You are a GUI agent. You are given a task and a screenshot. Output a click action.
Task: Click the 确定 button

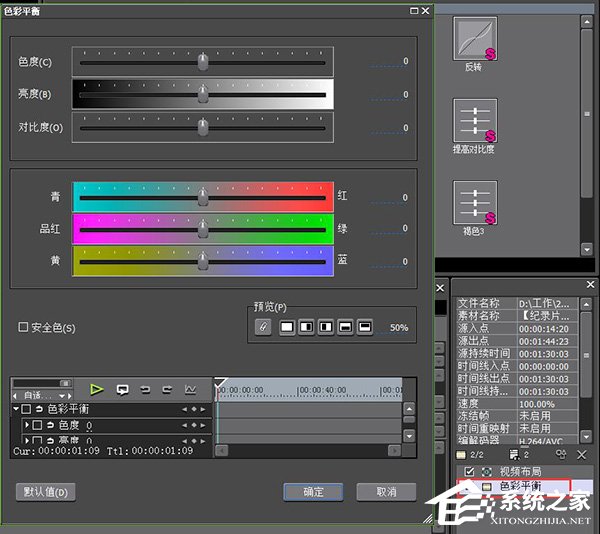(313, 492)
